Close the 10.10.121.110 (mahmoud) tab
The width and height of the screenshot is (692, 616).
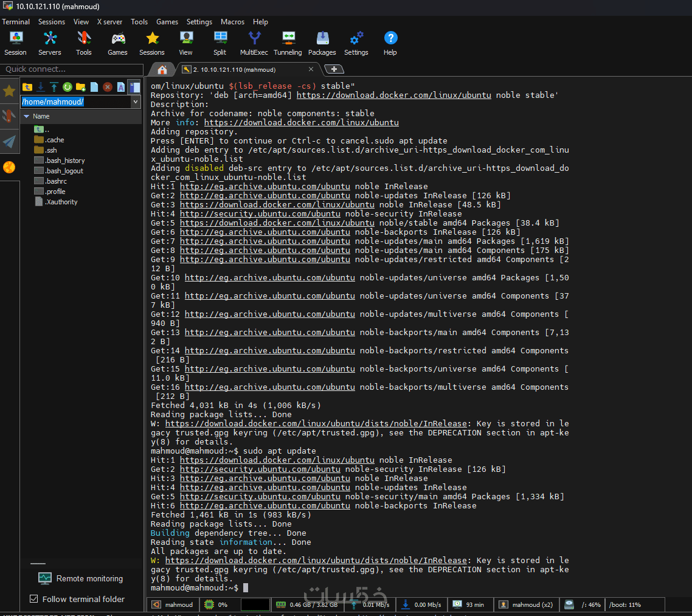pos(311,69)
